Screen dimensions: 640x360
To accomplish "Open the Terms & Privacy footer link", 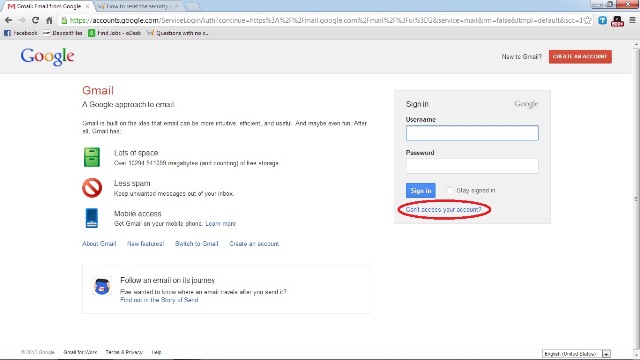I will (124, 352).
